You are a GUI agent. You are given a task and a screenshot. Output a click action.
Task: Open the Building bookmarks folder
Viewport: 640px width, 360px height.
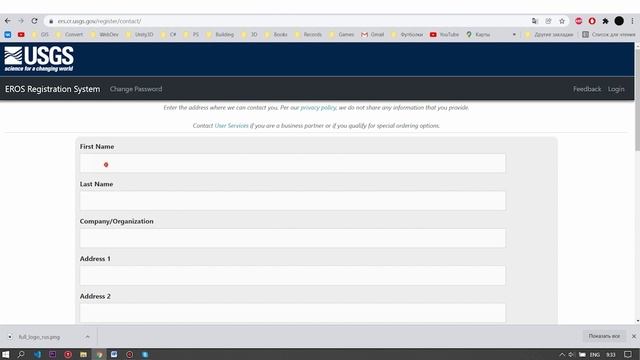point(220,35)
